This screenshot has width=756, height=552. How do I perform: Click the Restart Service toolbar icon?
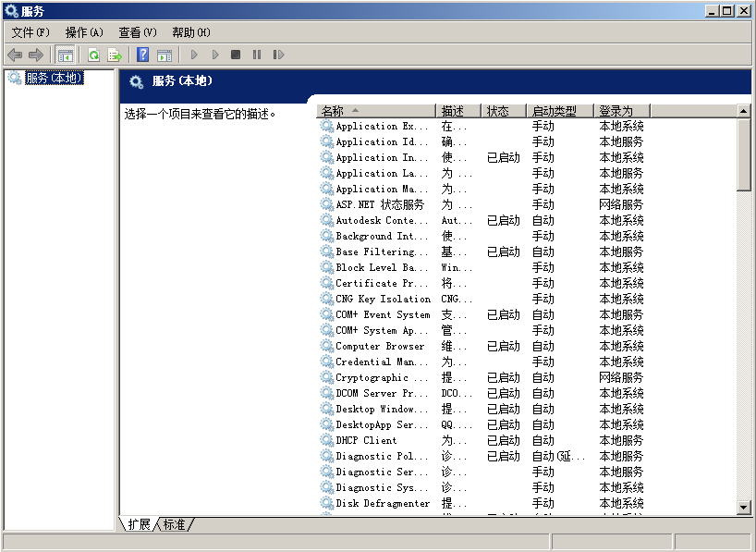coord(278,55)
